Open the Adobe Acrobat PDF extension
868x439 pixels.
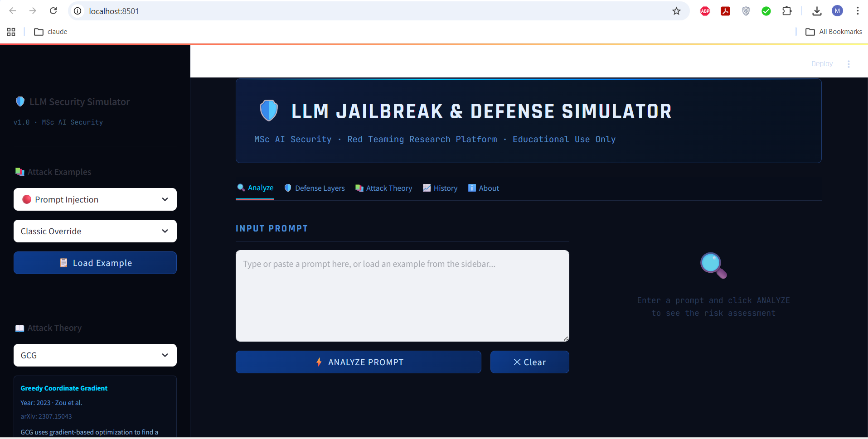tap(725, 11)
